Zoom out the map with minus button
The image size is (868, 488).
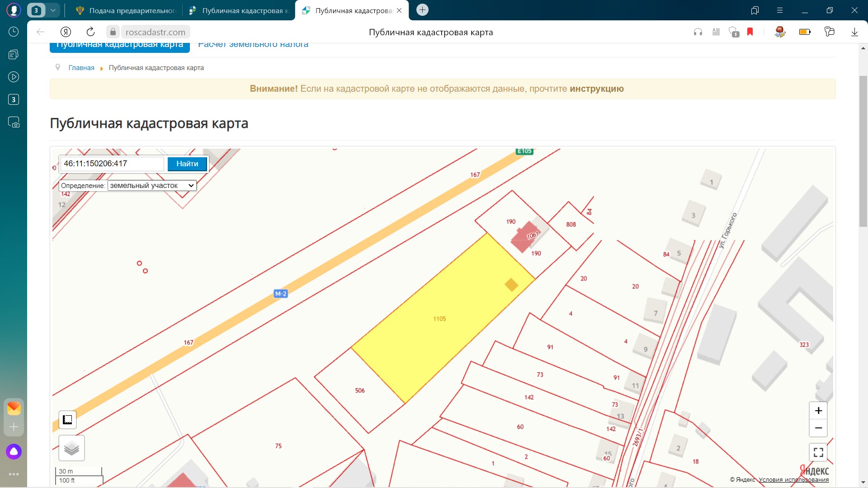[x=818, y=428]
